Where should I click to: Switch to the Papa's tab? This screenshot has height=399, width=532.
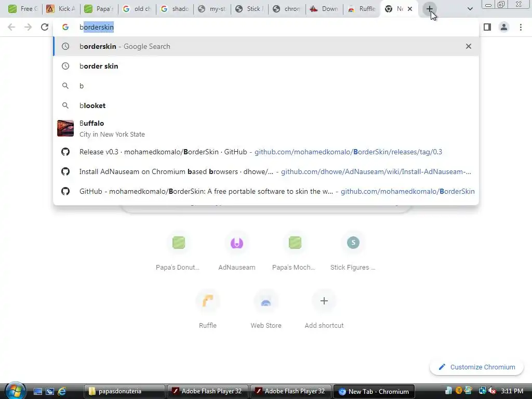[99, 9]
